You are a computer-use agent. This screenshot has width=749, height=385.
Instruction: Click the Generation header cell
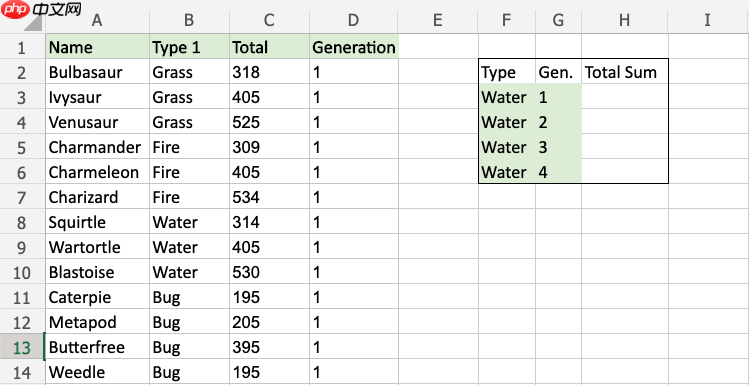click(353, 47)
